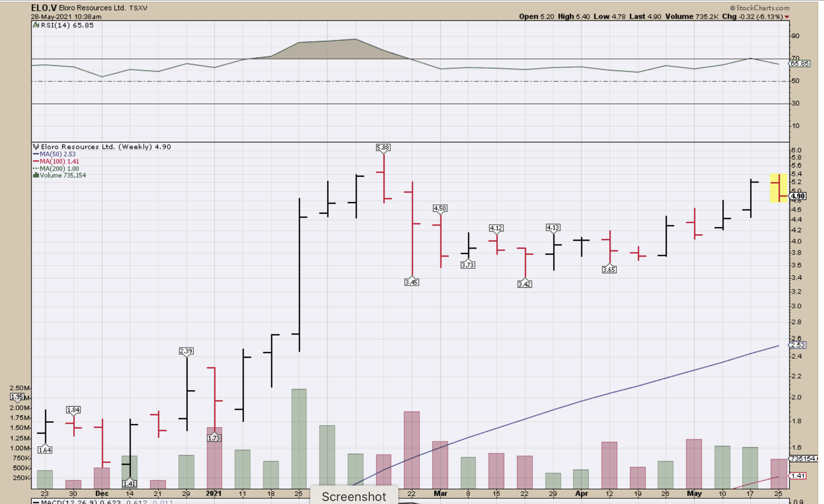Click the 1.84 high price annotation
The width and height of the screenshot is (824, 504).
click(73, 410)
